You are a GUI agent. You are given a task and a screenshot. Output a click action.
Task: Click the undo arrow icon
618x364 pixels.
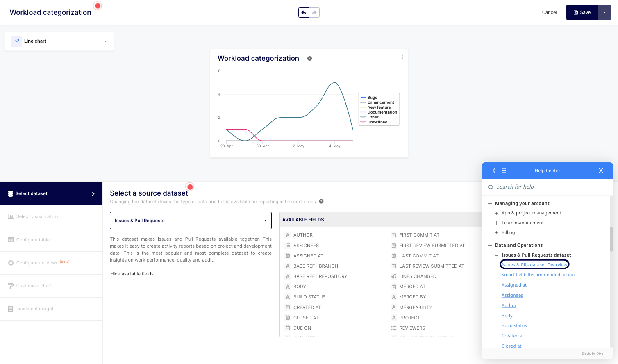click(x=304, y=13)
